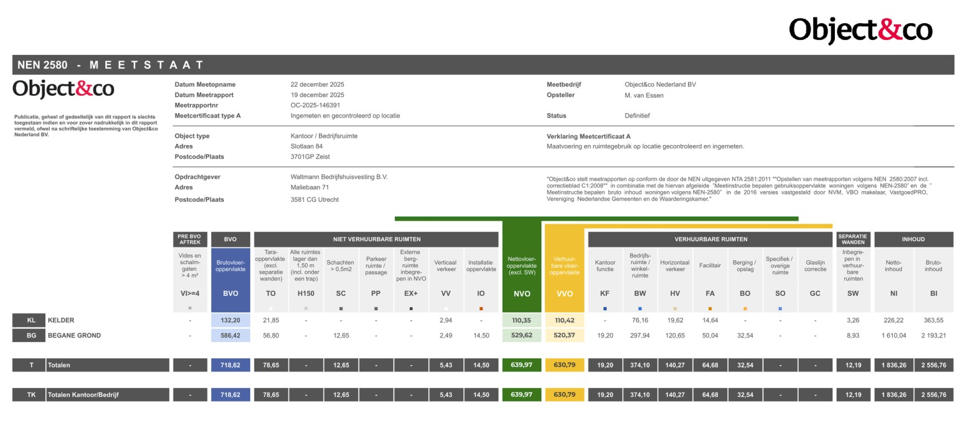Screen dimensions: 980x431
Task: Click the blue legend square under BW
Action: 639,308
